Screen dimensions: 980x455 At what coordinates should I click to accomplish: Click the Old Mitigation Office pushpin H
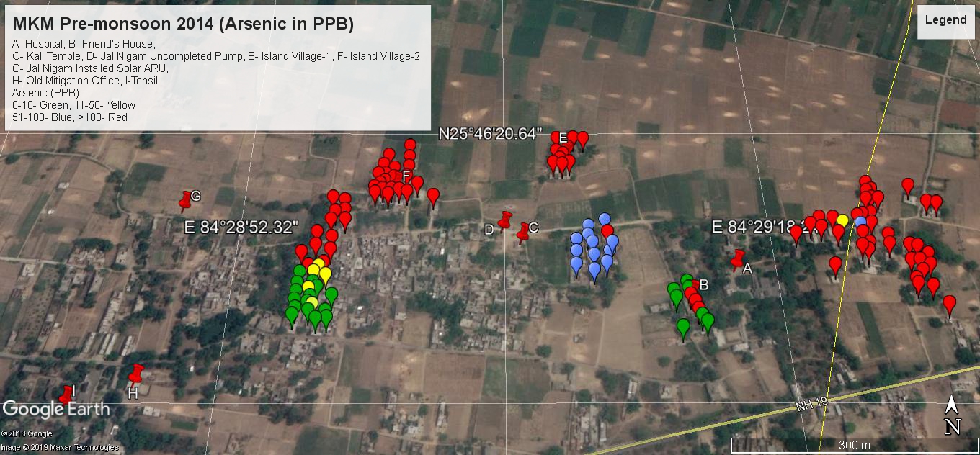click(135, 374)
